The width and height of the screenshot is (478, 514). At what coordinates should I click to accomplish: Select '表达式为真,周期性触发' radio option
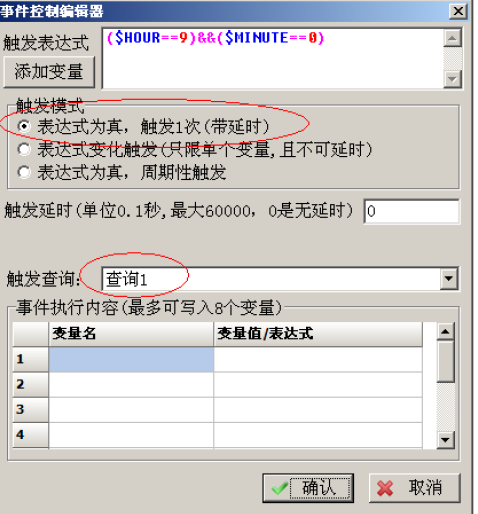(x=24, y=172)
